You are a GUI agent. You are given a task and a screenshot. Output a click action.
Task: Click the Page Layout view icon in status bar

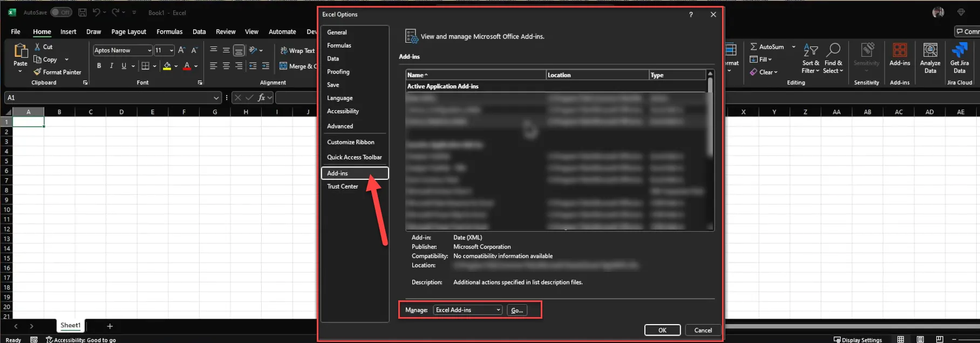click(x=920, y=339)
